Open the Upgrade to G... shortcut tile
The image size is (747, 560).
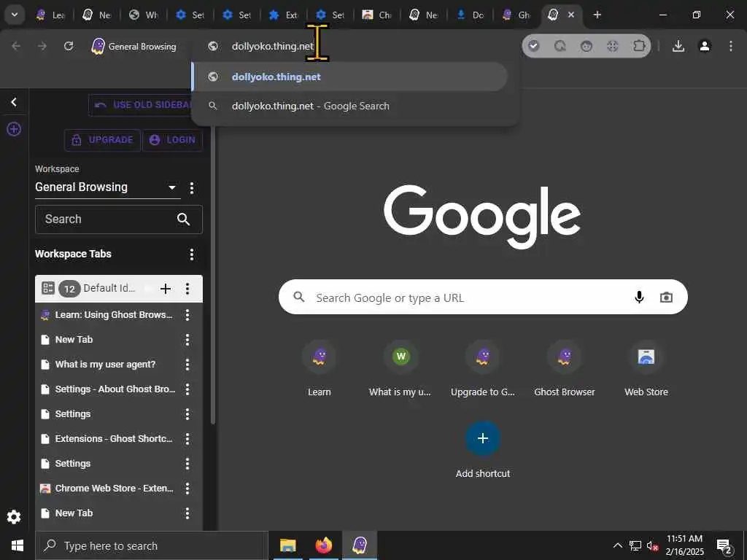click(483, 369)
